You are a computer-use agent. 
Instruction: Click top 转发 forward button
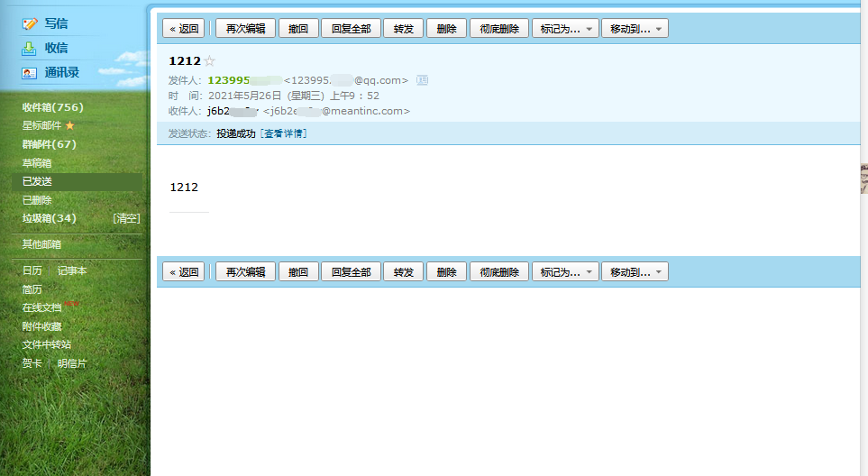(x=404, y=29)
